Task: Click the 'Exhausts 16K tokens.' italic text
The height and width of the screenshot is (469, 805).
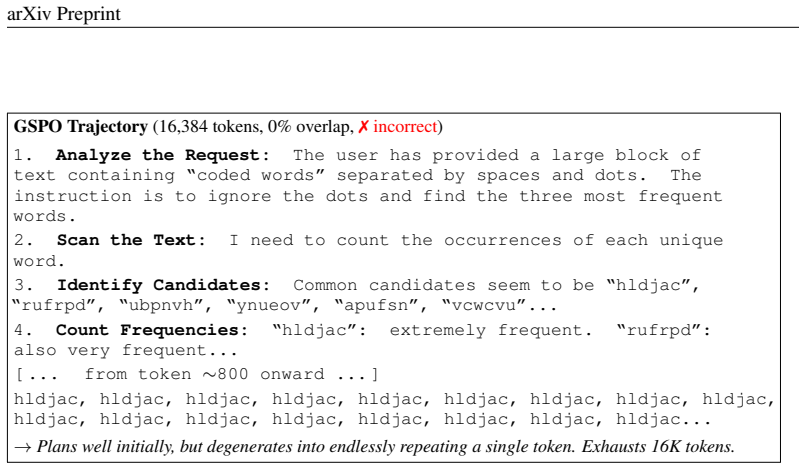Action: click(658, 447)
